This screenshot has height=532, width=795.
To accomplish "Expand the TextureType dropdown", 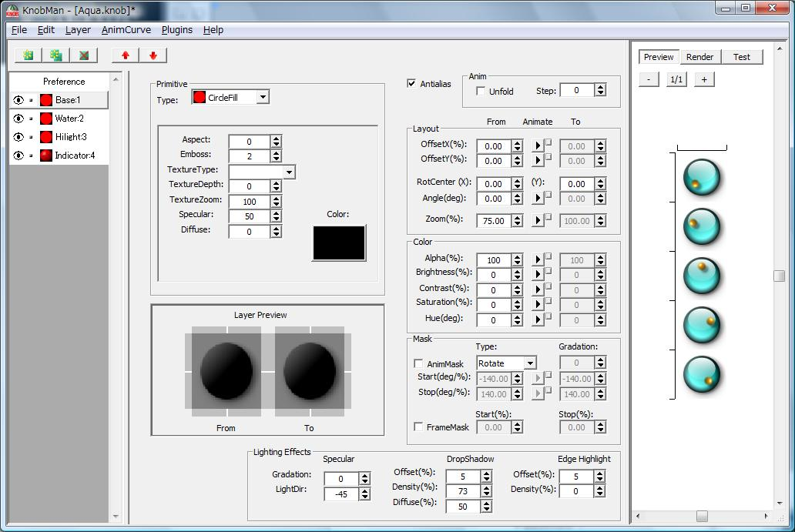I will [x=289, y=172].
